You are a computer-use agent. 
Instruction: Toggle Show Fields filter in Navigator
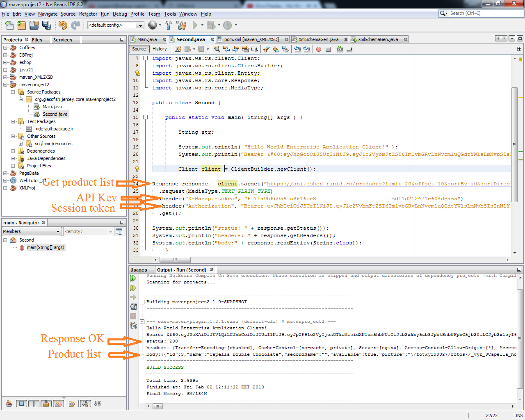coord(22,404)
